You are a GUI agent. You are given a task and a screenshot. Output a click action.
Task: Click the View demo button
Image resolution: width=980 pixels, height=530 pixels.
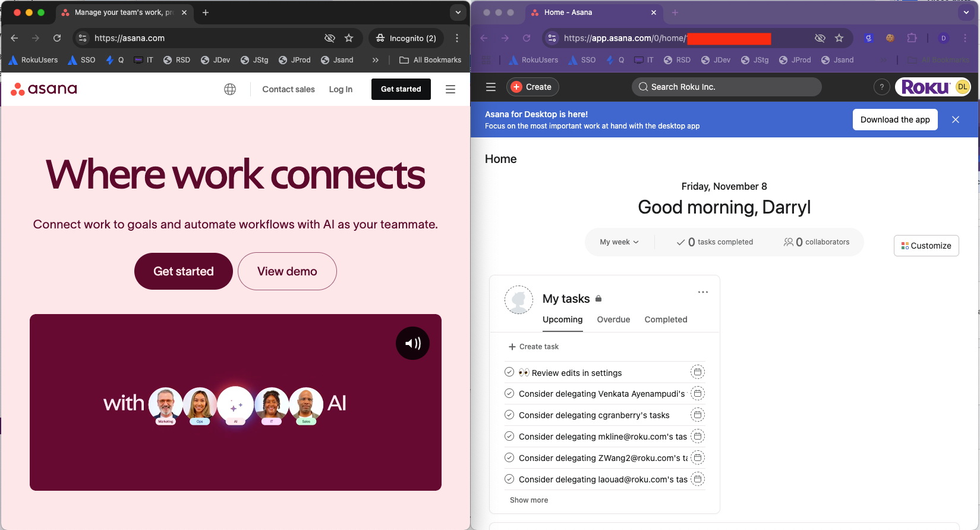tap(287, 271)
